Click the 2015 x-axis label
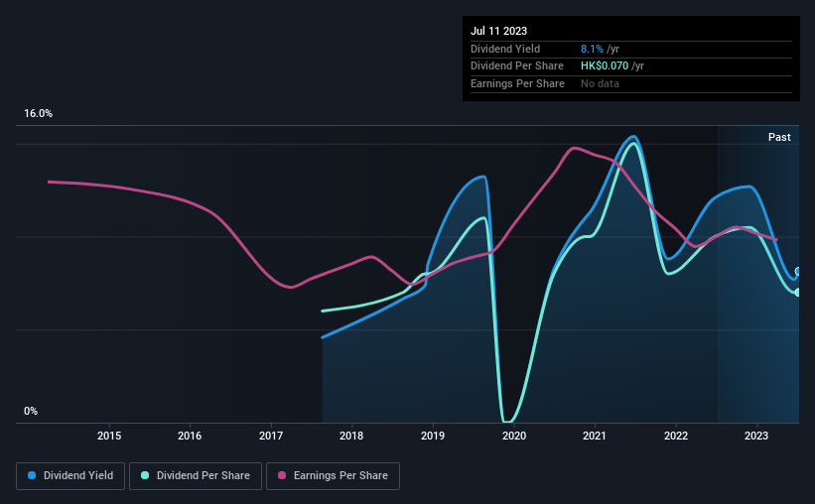The height and width of the screenshot is (504, 815). pyautogui.click(x=109, y=436)
